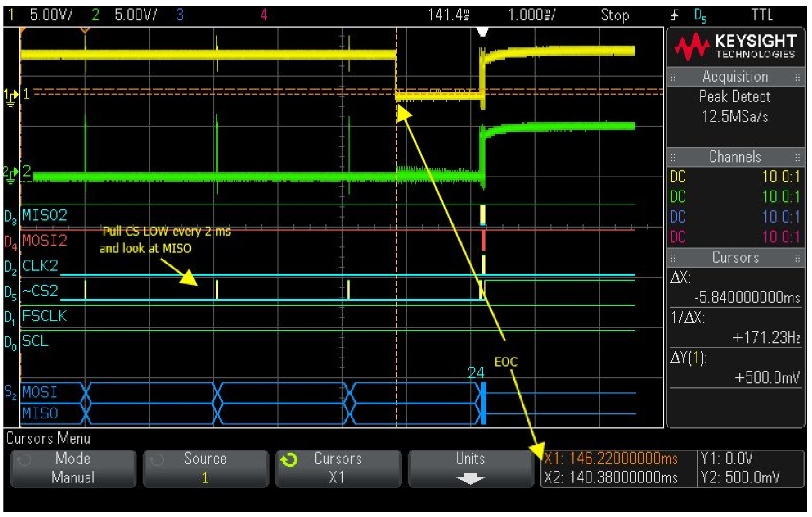Screen dimensions: 812x517
Task: Click the X1 cursor readout value
Action: pos(611,458)
